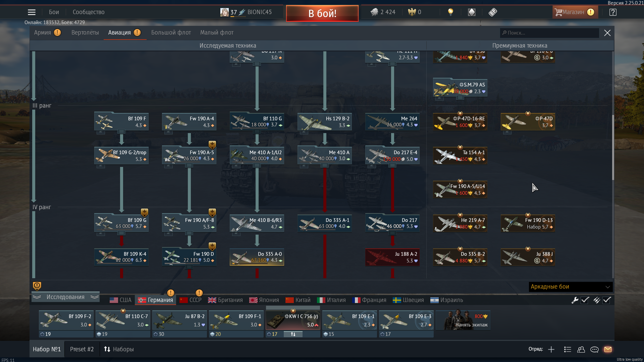Click the ammo auto-refill icon
This screenshot has width=644, height=362.
pyautogui.click(x=596, y=300)
